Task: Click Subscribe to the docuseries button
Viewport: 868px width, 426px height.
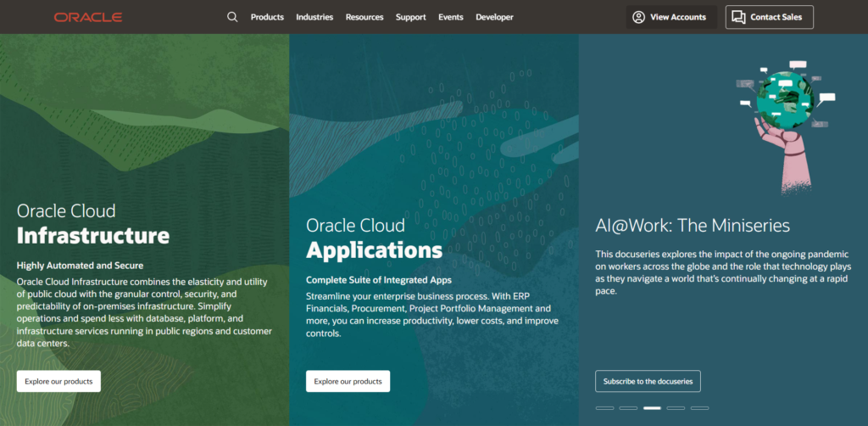Action: pos(648,381)
